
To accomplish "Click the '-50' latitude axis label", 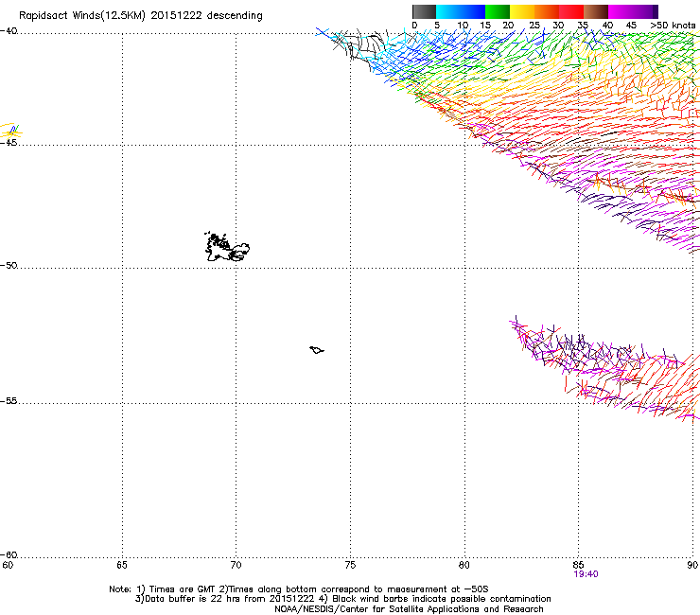I will pyautogui.click(x=9, y=265).
